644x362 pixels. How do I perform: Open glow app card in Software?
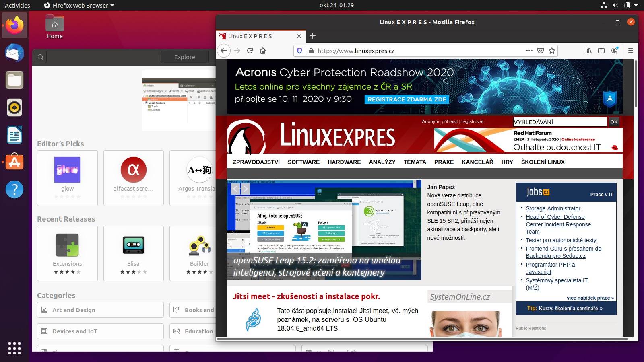(x=67, y=178)
